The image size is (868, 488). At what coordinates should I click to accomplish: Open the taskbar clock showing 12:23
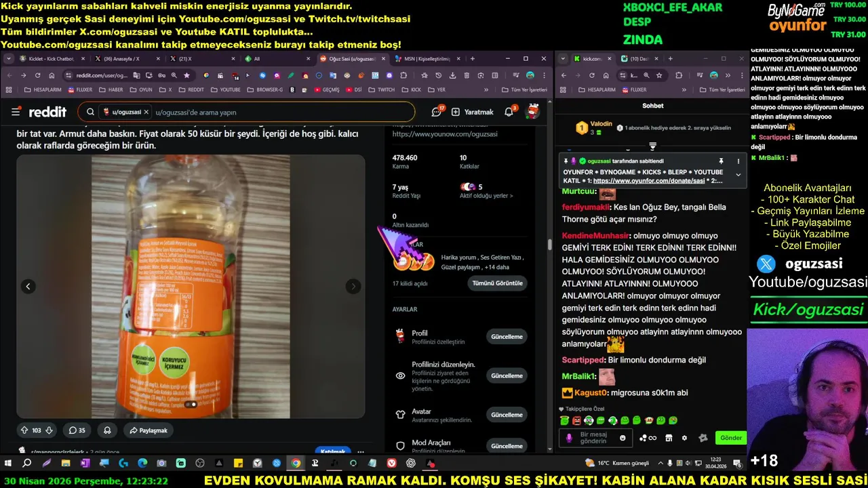click(x=715, y=463)
